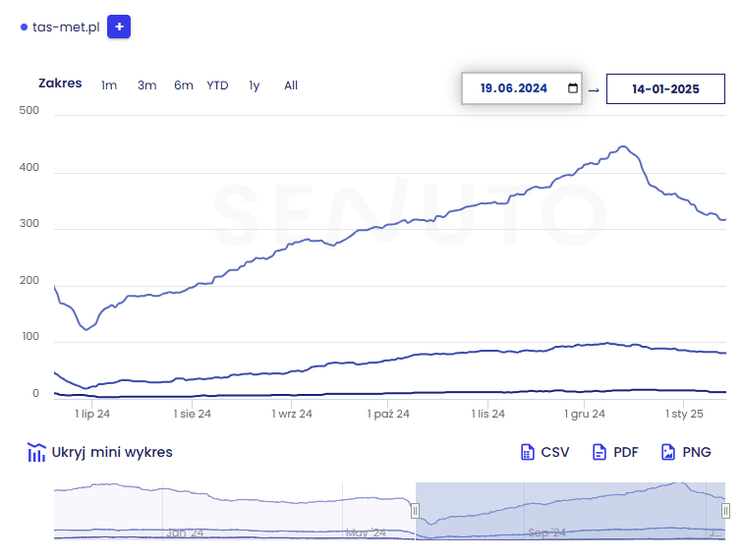The image size is (743, 560).
Task: Click the 500 y-axis value
Action: click(29, 110)
